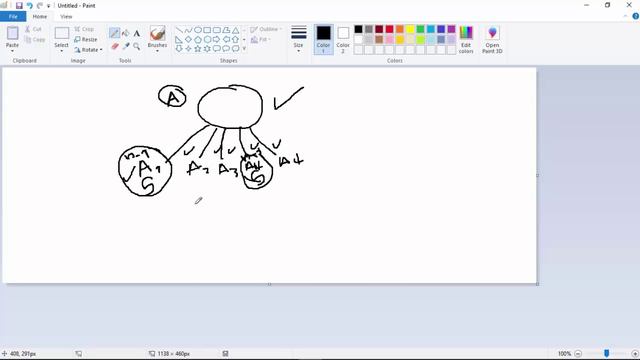Pick the yellow color swatch
The width and height of the screenshot is (640, 360).
(410, 29)
